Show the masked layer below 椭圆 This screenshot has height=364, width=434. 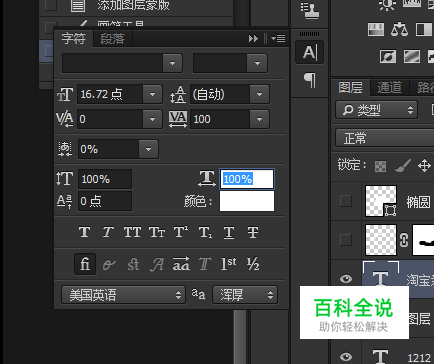[346, 240]
